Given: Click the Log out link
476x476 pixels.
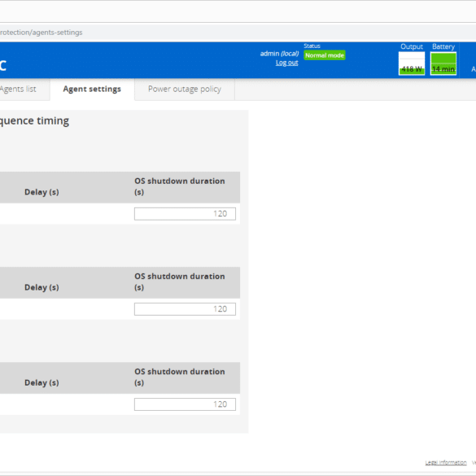Looking at the screenshot, I should [x=286, y=63].
